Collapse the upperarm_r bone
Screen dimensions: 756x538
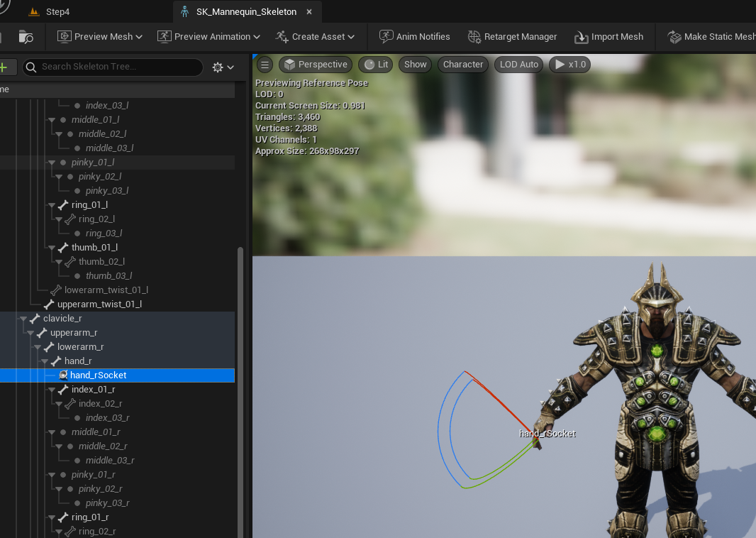click(30, 333)
